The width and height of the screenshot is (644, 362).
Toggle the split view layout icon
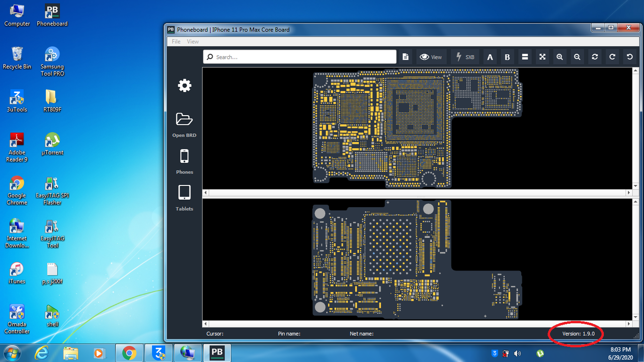tap(525, 57)
